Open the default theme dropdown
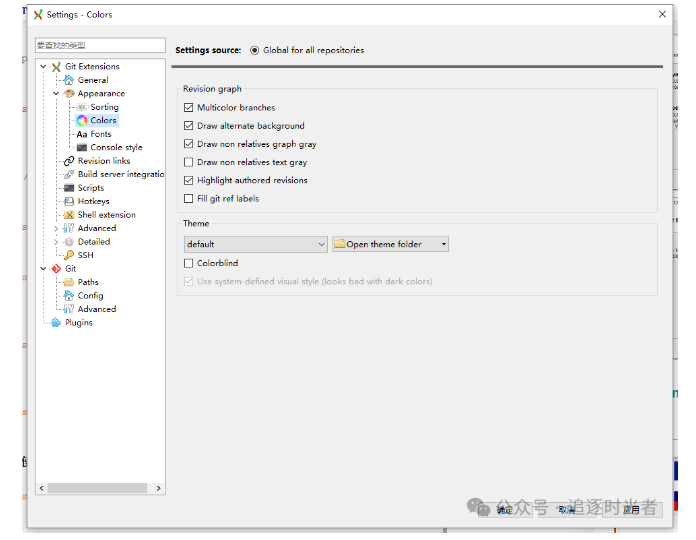The height and width of the screenshot is (540, 696). click(256, 244)
